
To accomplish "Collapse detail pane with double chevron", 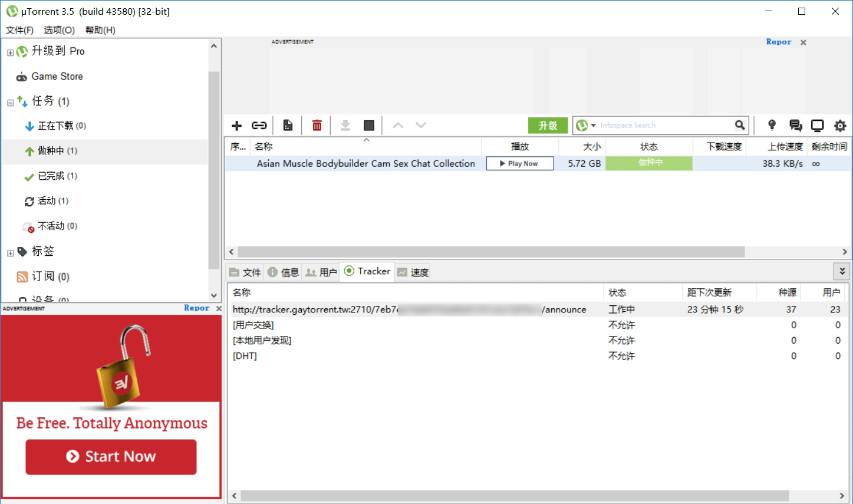I will tap(842, 271).
